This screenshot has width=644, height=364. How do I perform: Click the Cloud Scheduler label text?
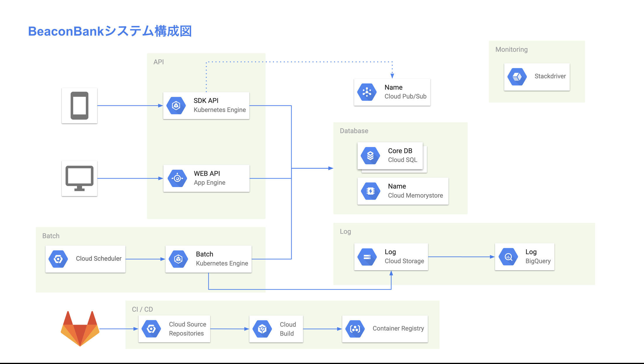(x=99, y=259)
